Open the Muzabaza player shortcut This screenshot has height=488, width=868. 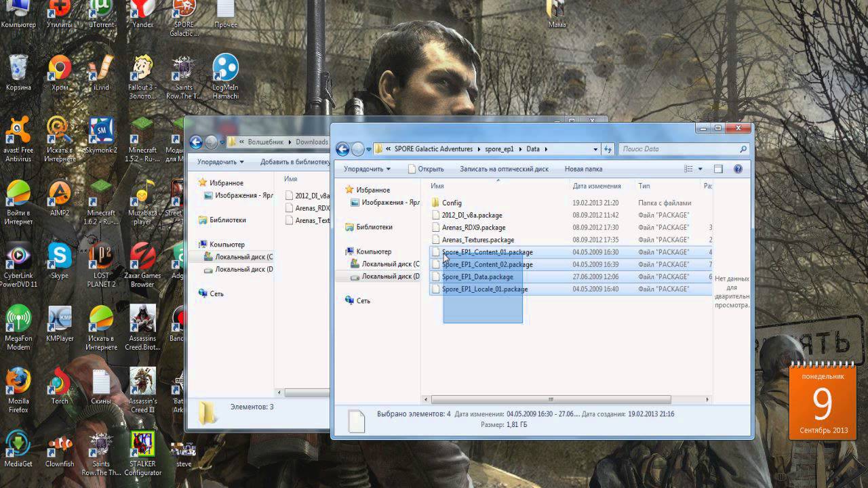(x=142, y=201)
